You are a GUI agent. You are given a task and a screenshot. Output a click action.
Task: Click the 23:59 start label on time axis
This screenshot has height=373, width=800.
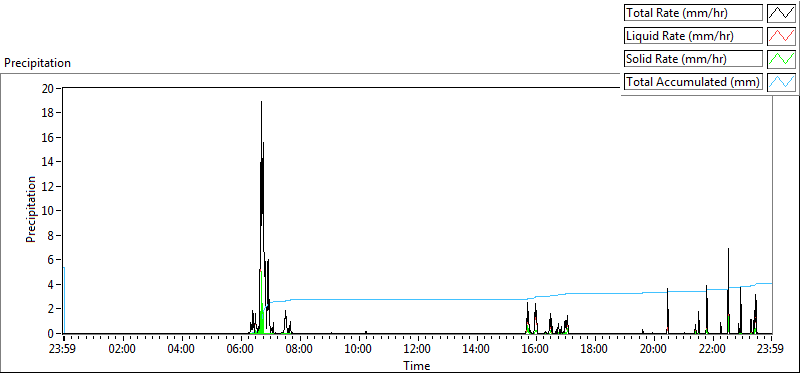pos(63,350)
